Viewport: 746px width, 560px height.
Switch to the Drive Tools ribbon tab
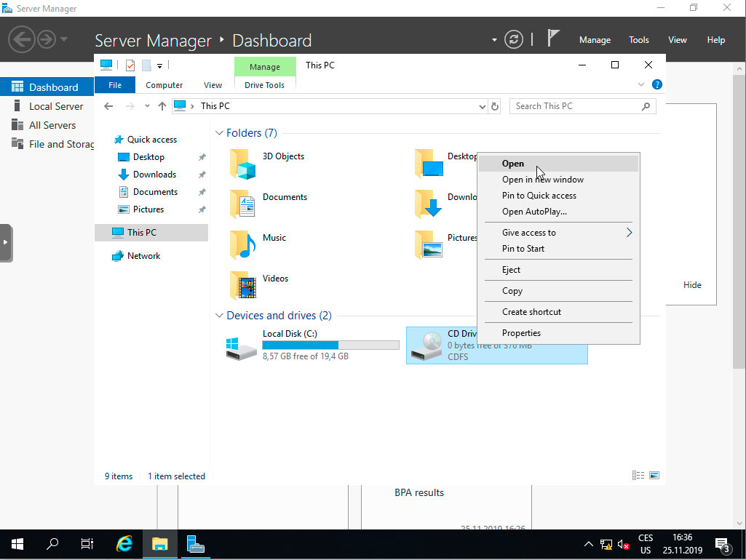coord(264,84)
